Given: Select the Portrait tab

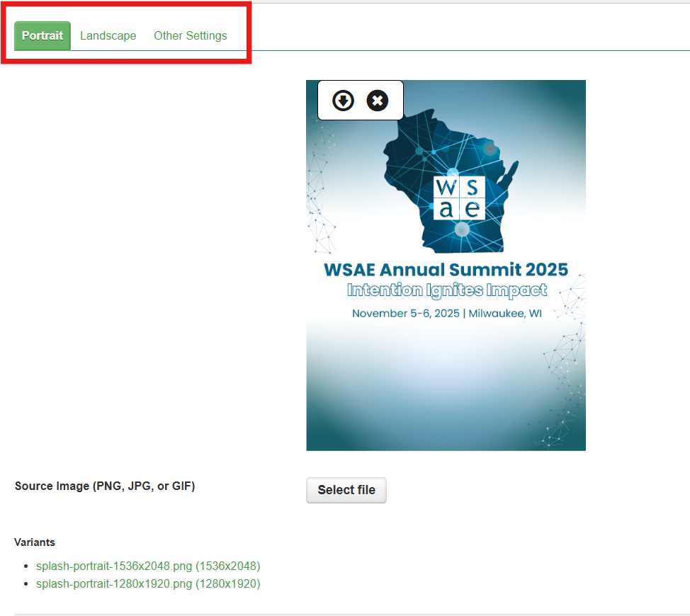Looking at the screenshot, I should point(43,36).
